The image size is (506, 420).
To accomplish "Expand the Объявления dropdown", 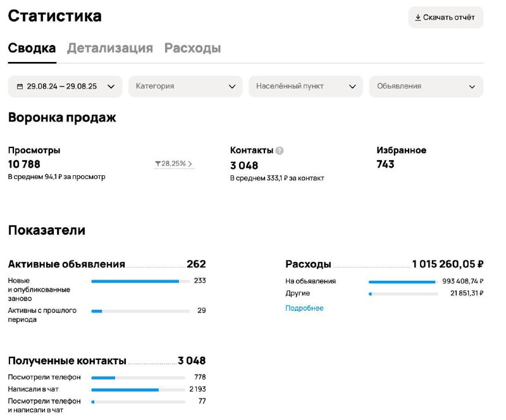I will tap(426, 87).
